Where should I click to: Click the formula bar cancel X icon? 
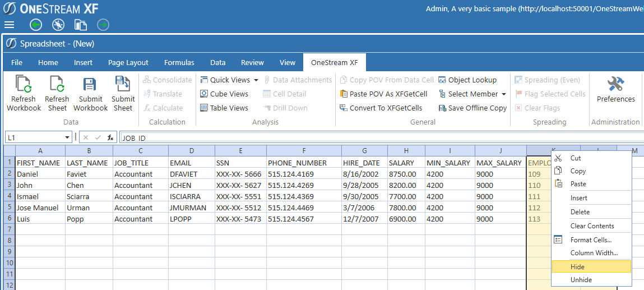85,137
